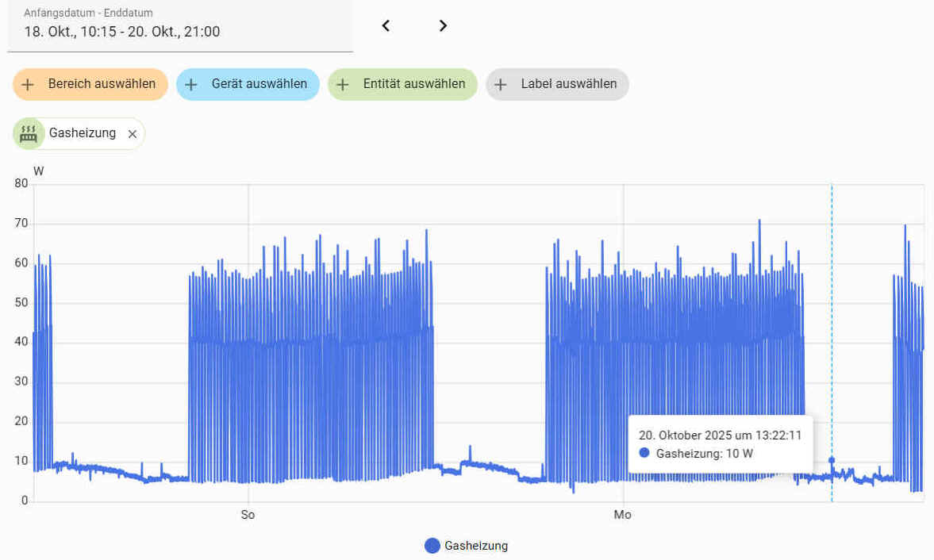Go to the next time range arrow

click(x=443, y=25)
